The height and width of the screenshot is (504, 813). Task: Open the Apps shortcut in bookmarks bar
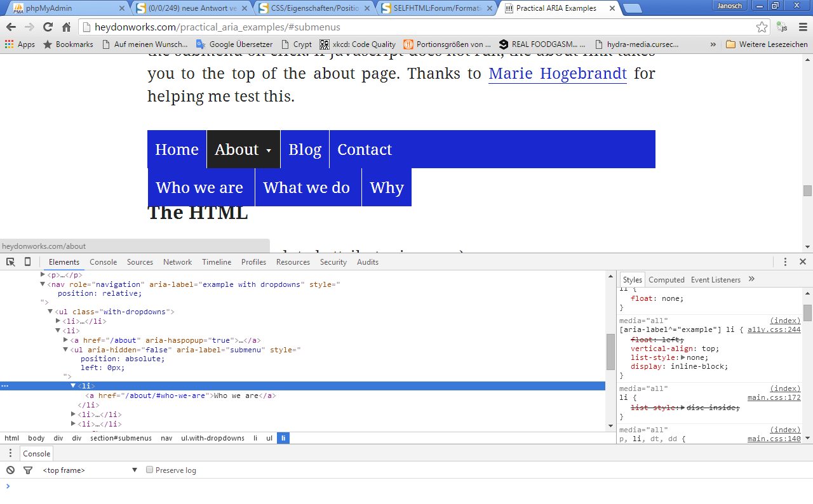[x=20, y=44]
